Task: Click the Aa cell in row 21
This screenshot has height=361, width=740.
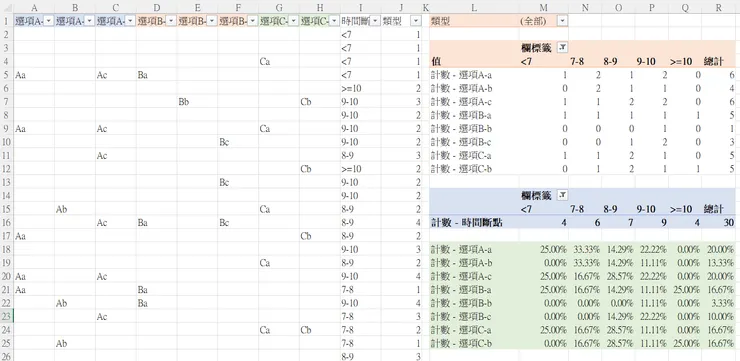Action: (x=34, y=290)
